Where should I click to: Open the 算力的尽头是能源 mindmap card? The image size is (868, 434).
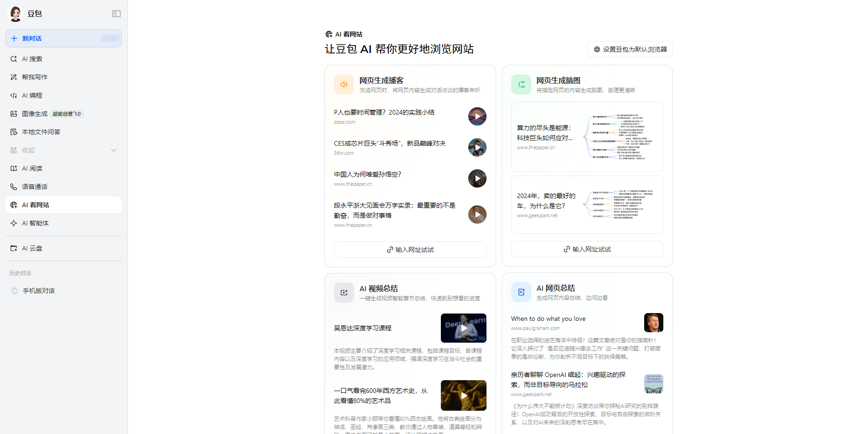(x=587, y=137)
